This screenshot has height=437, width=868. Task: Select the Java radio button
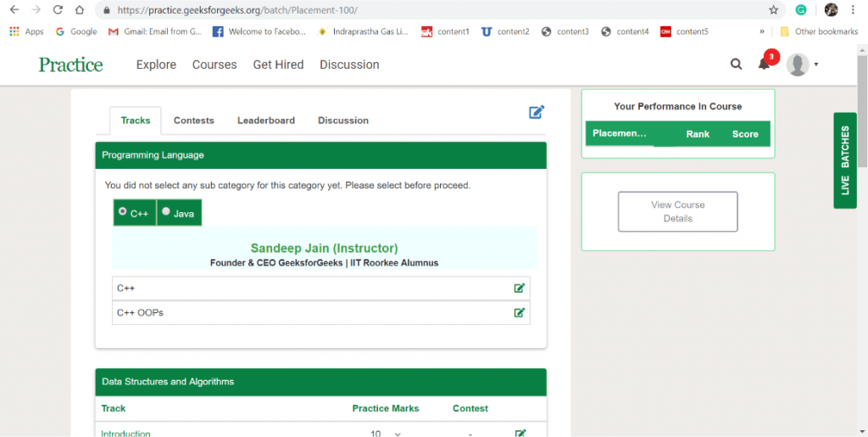165,211
